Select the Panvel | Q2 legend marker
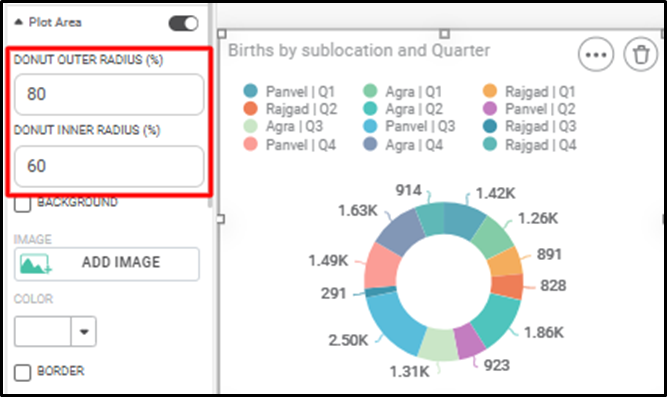This screenshot has width=667, height=397. [490, 109]
